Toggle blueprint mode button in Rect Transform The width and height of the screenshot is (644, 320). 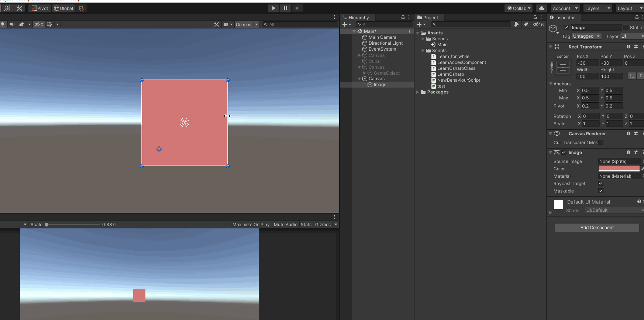[x=632, y=76]
